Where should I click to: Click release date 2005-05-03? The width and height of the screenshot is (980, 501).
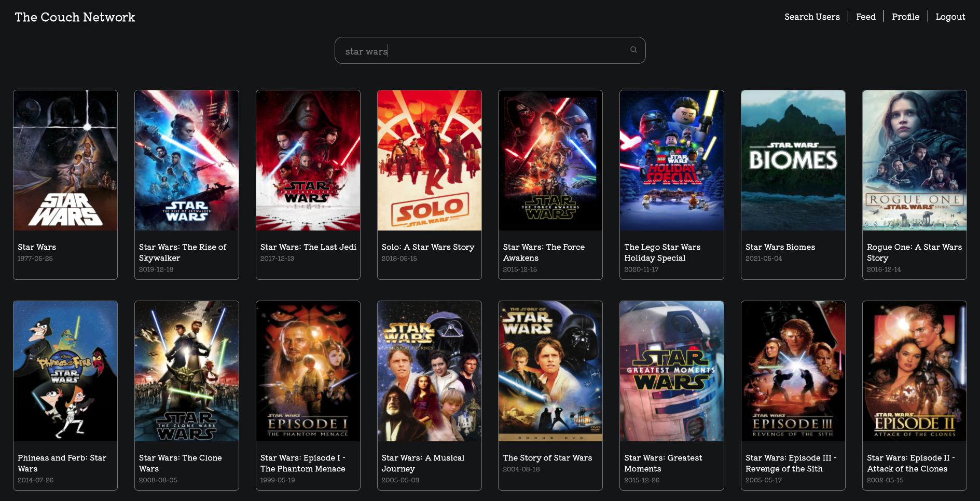click(400, 480)
